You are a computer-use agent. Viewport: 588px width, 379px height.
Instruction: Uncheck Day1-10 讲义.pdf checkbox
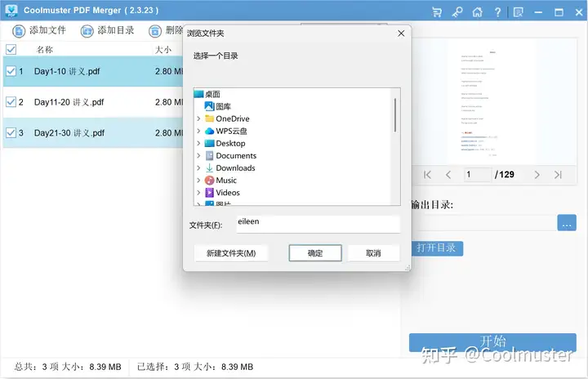pos(11,71)
